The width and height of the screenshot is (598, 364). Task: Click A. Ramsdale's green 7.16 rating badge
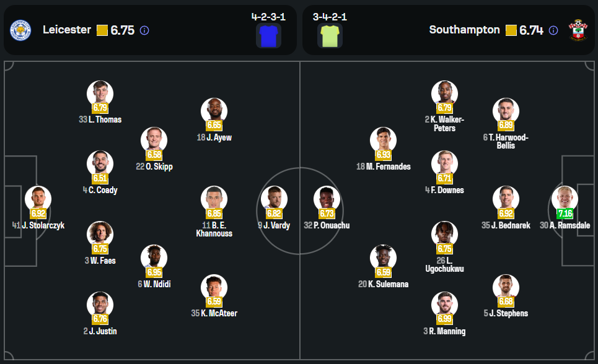(565, 214)
